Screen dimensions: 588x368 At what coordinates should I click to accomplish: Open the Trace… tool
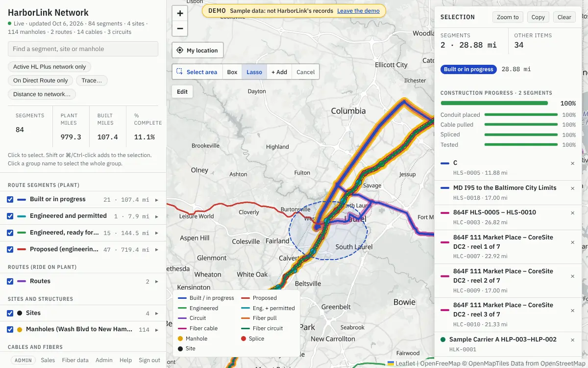tap(92, 80)
